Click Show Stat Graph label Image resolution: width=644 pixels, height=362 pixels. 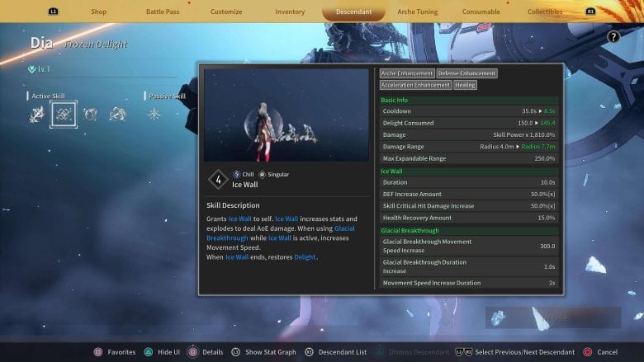coord(270,352)
